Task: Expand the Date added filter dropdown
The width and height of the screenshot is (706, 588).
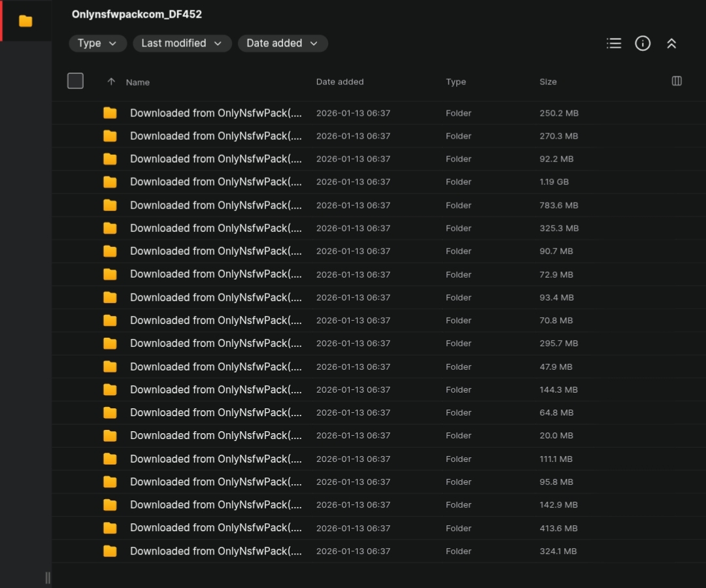Action: click(282, 43)
